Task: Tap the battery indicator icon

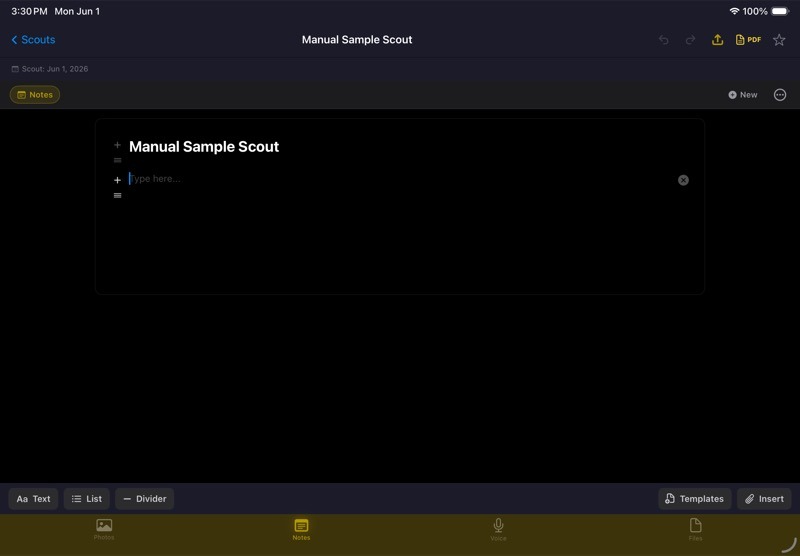Action: point(780,11)
